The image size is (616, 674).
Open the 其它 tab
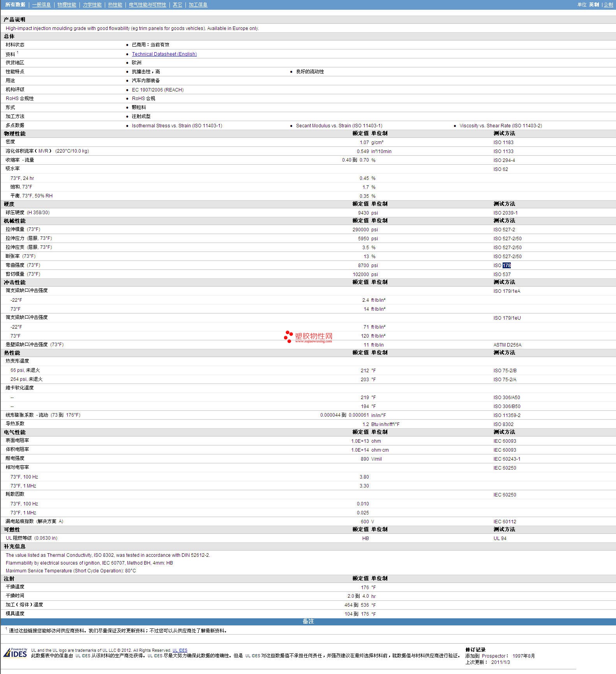(177, 5)
